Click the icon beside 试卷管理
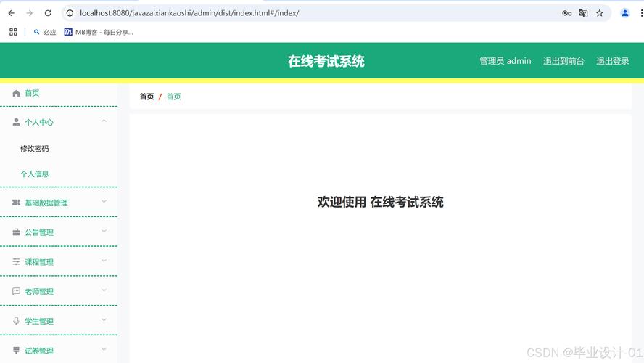Screen dimensions: 644x363 point(16,351)
